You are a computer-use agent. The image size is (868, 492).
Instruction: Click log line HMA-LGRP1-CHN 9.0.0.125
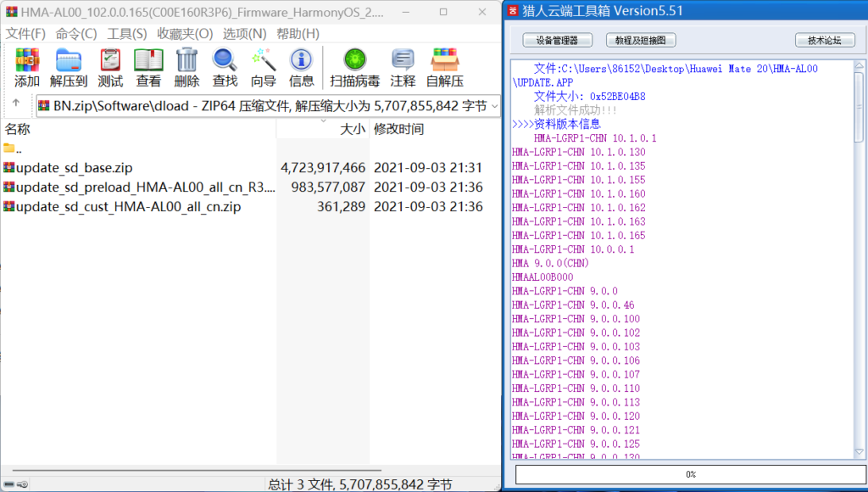point(576,444)
